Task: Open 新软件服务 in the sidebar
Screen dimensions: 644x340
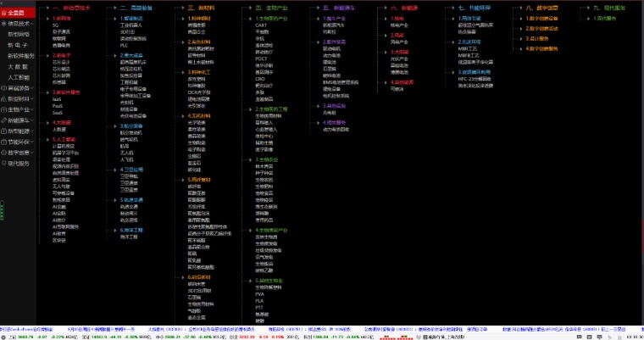Action: (x=21, y=56)
